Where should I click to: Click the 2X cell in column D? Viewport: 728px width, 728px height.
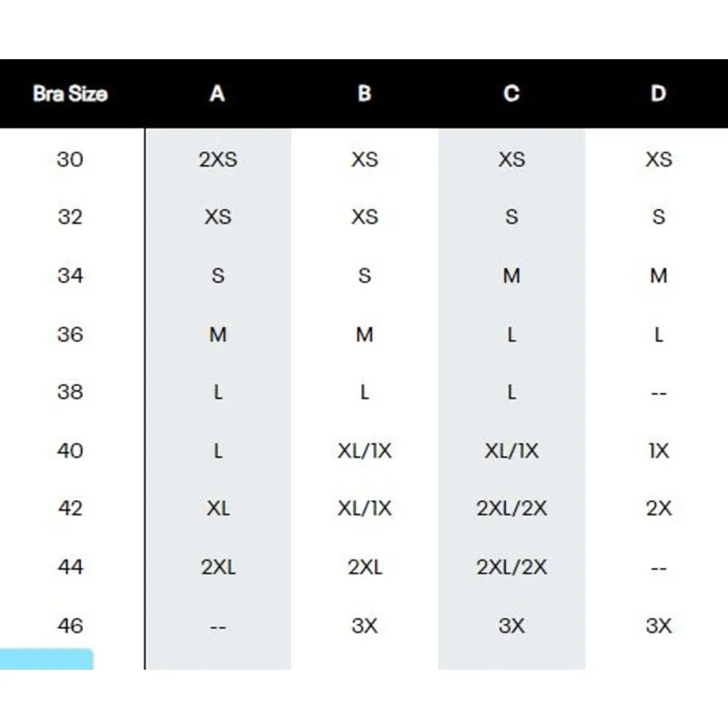pyautogui.click(x=658, y=509)
